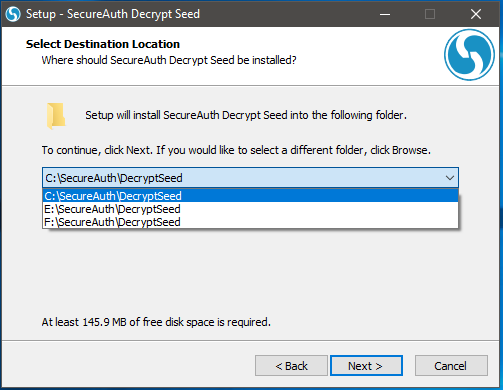Proceed with the Next button
503x390 pixels.
point(366,366)
